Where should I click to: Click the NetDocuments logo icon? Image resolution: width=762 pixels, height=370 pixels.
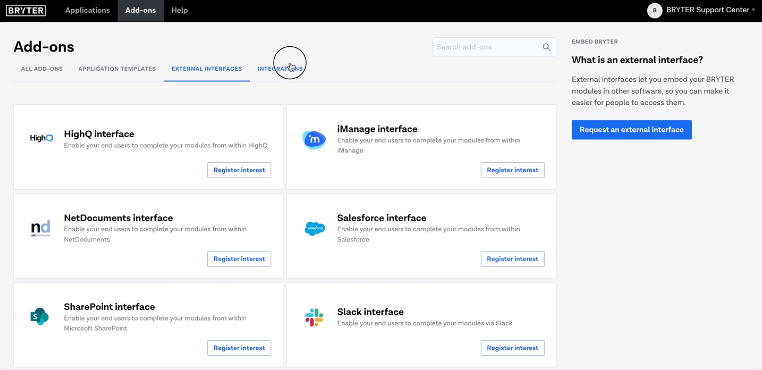pos(40,229)
